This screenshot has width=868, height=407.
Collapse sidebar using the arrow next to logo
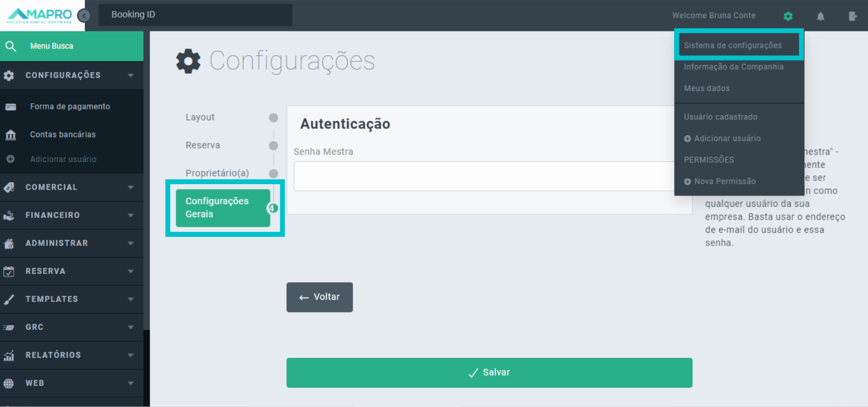(x=84, y=16)
